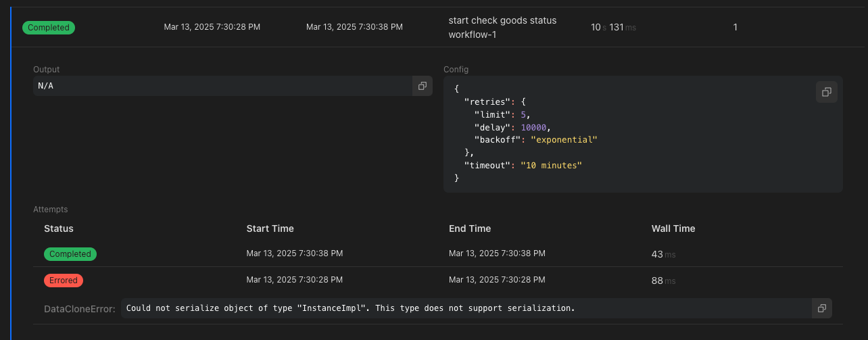Click the Wall Time column header
This screenshot has width=868, height=340.
pos(673,228)
